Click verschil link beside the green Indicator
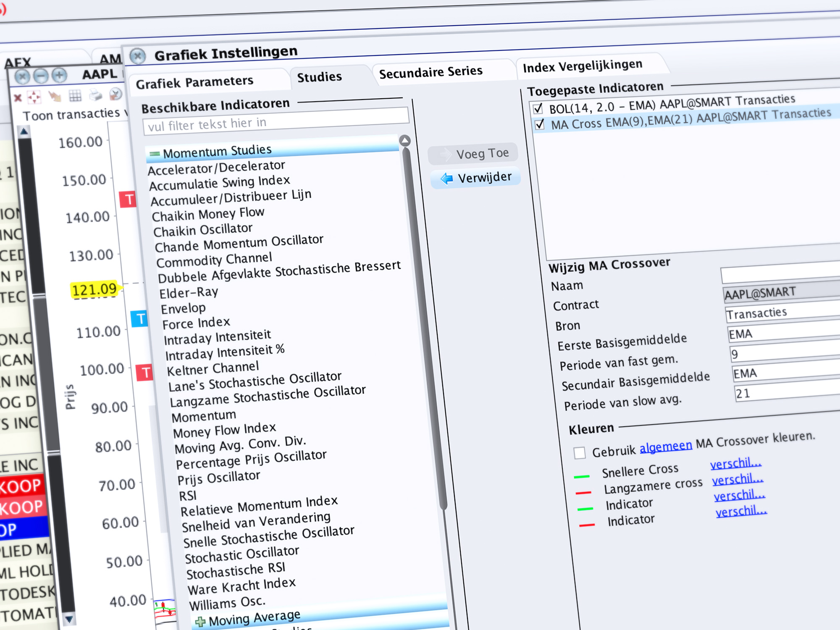The image size is (840, 630). [x=740, y=495]
